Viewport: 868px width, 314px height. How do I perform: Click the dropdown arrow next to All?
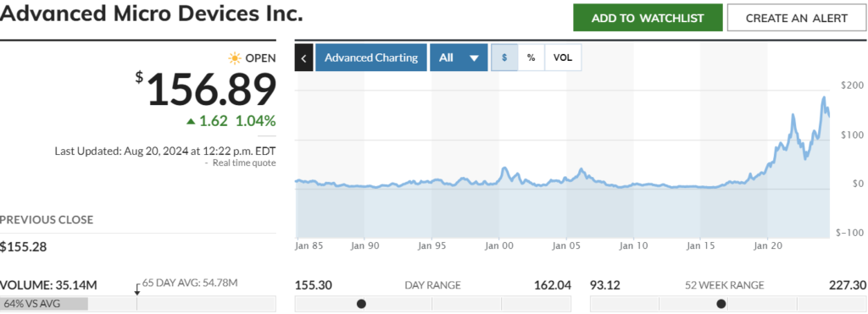[474, 58]
